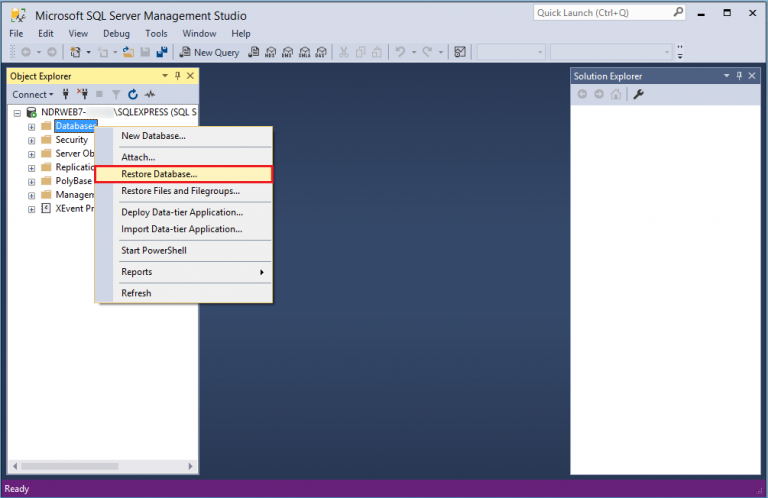The height and width of the screenshot is (498, 768).
Task: Click Start PowerShell in the context menu
Action: (153, 250)
